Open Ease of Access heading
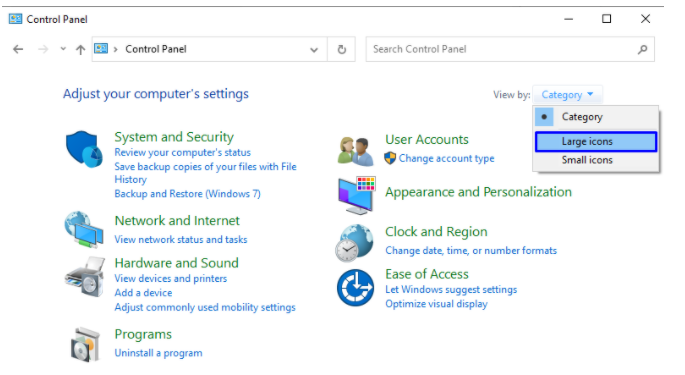This screenshot has height=375, width=685. (427, 274)
